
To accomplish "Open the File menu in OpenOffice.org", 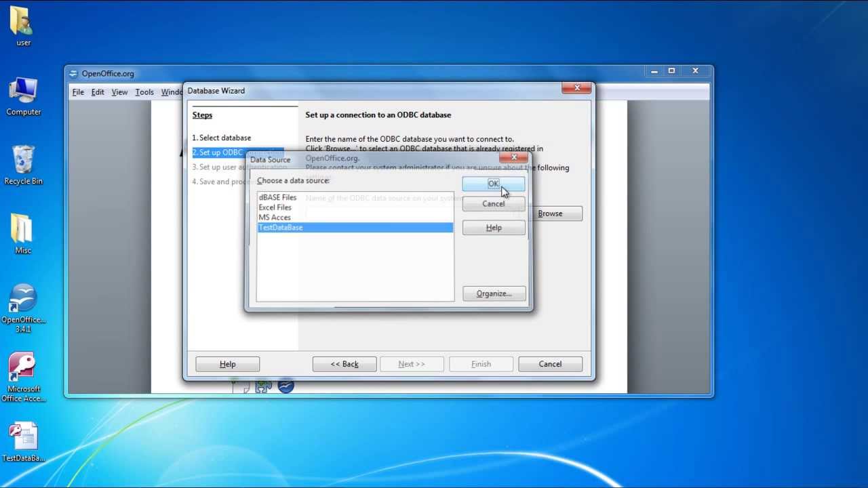I will 78,92.
